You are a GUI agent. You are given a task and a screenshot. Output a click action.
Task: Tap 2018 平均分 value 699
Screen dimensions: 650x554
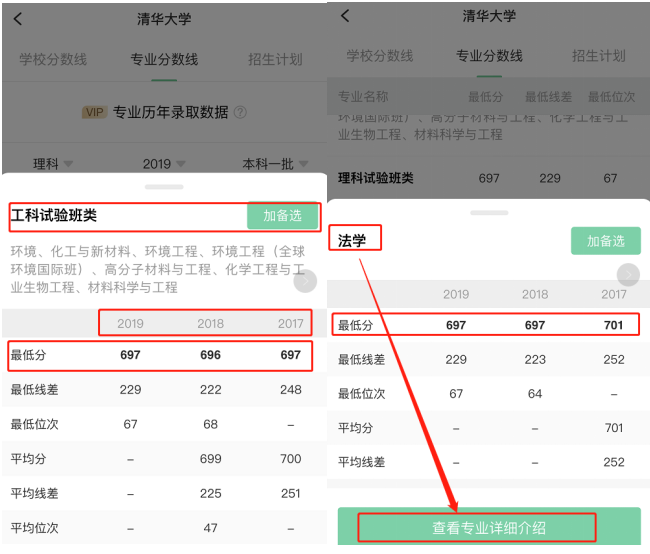pos(211,459)
